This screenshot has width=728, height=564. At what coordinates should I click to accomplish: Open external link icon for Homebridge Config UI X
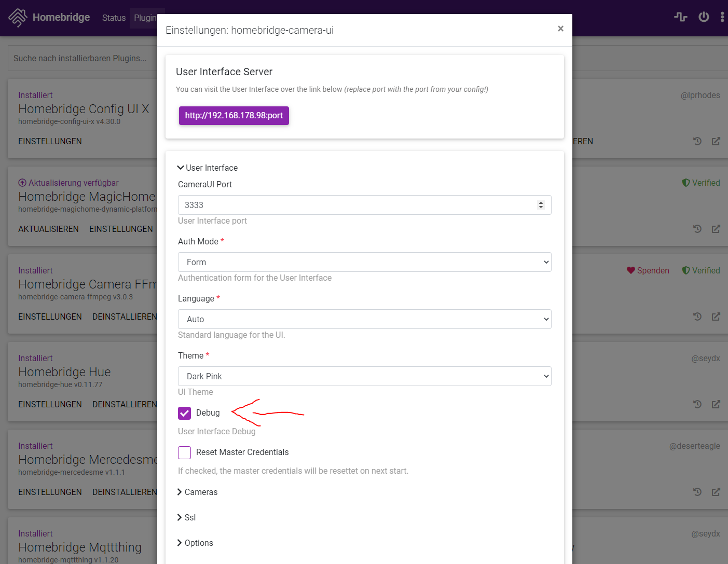tap(716, 141)
